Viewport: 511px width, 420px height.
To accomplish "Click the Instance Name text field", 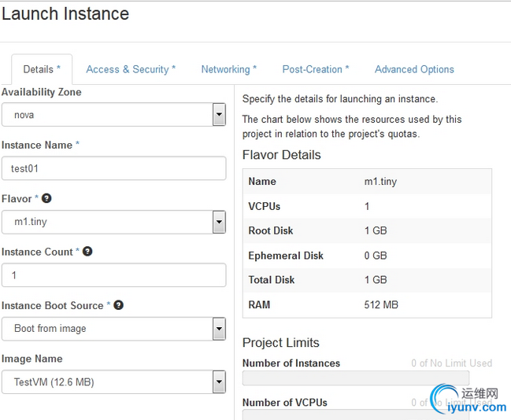I will [x=114, y=168].
